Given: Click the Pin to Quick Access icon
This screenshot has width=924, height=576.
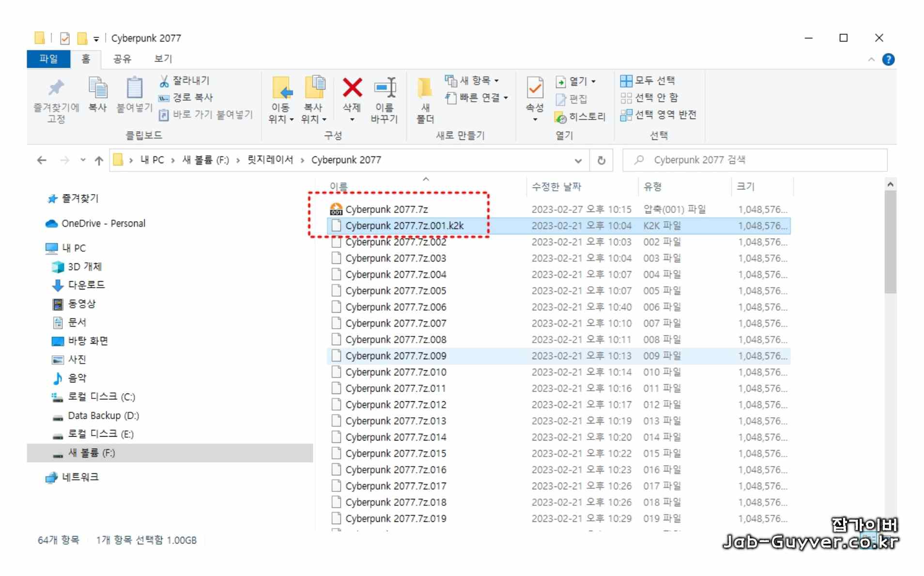Looking at the screenshot, I should (x=56, y=88).
